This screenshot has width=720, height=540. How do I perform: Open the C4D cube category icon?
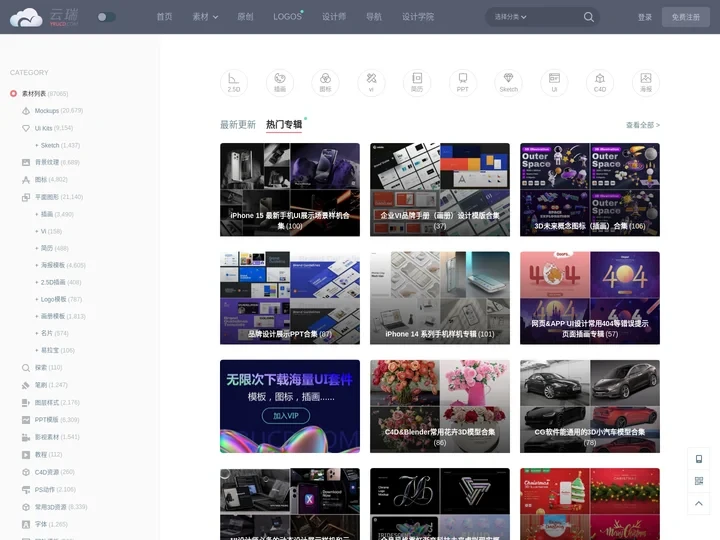coord(600,83)
